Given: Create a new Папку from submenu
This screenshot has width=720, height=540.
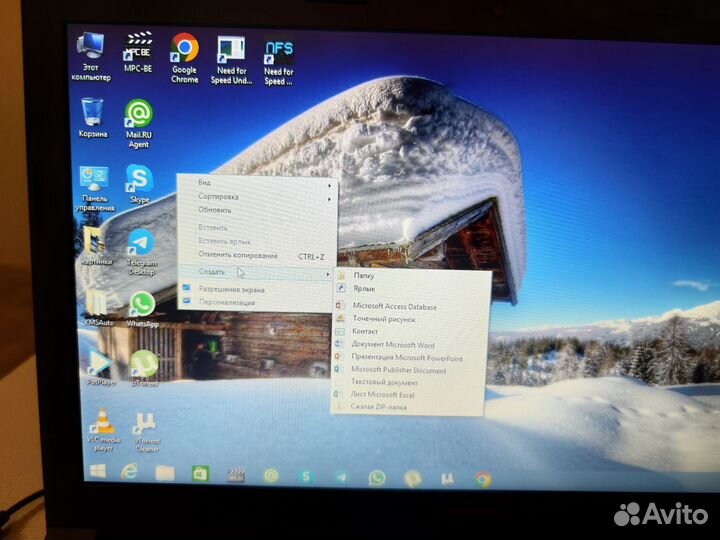Looking at the screenshot, I should tap(412, 276).
